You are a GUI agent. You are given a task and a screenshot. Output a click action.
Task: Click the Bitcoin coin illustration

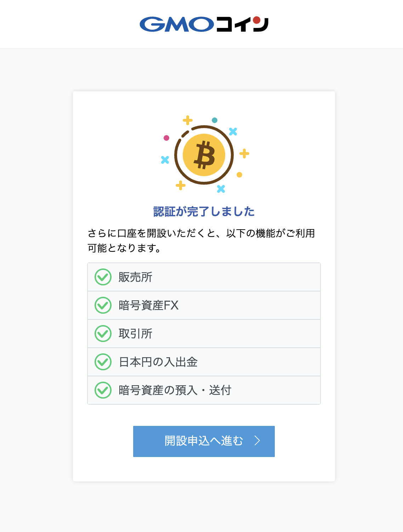[204, 155]
